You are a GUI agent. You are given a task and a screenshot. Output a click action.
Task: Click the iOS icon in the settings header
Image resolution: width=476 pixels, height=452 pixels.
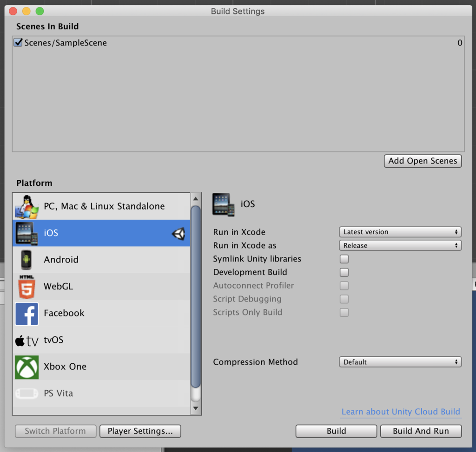point(224,204)
